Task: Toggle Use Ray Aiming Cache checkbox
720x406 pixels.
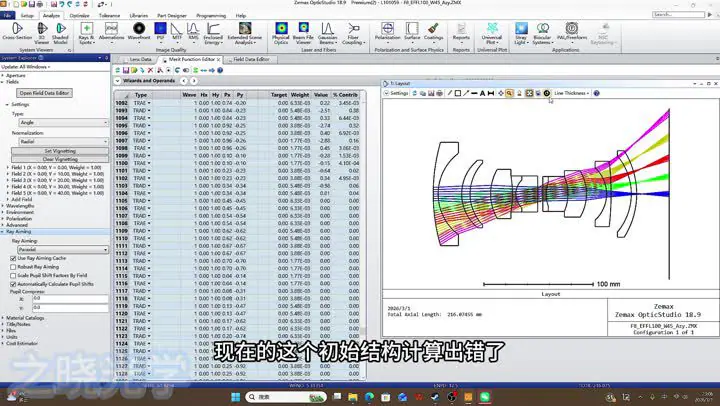Action: (x=13, y=259)
